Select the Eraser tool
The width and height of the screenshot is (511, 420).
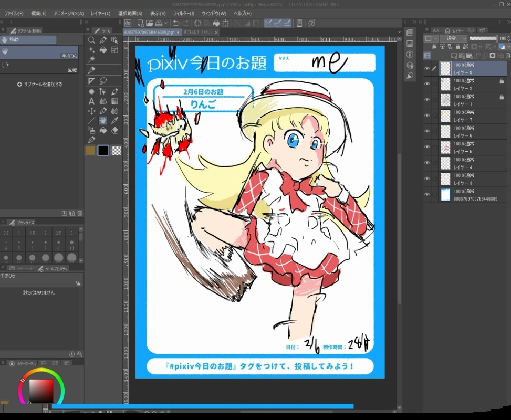[114, 130]
